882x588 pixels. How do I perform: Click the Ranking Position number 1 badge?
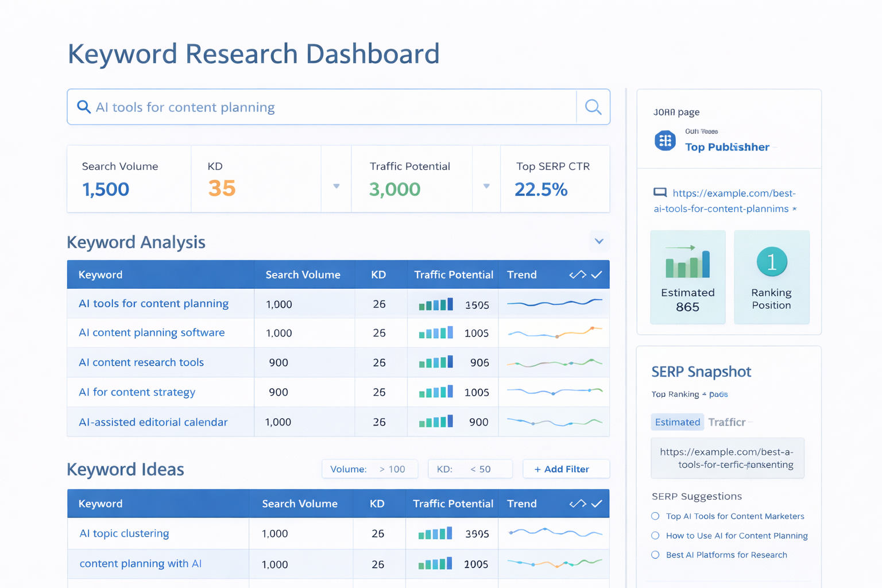point(771,262)
